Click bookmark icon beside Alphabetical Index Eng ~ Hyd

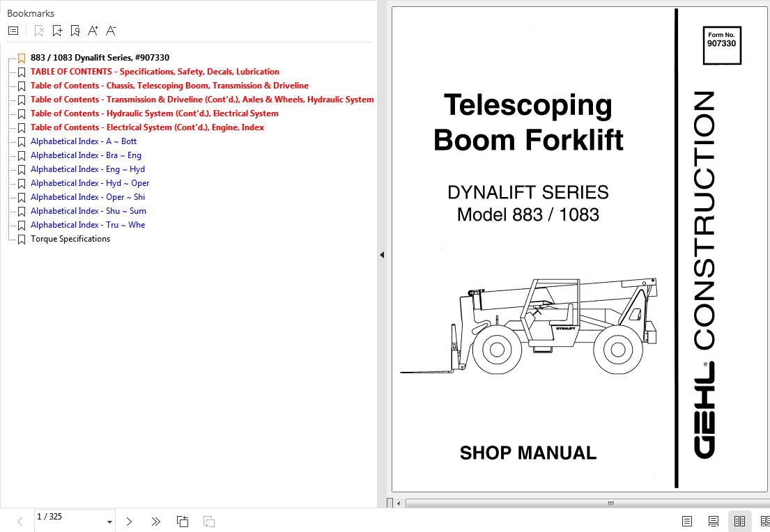[x=22, y=170]
